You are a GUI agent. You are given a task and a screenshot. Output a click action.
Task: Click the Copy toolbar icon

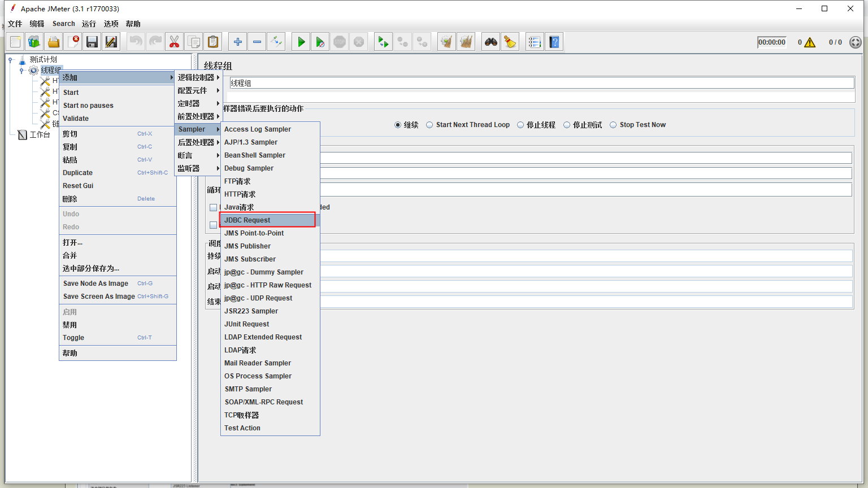[x=194, y=42]
